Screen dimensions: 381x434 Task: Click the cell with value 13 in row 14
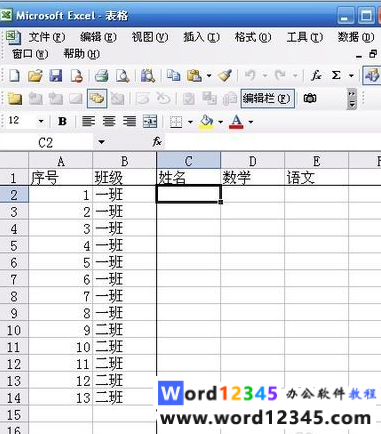point(61,398)
